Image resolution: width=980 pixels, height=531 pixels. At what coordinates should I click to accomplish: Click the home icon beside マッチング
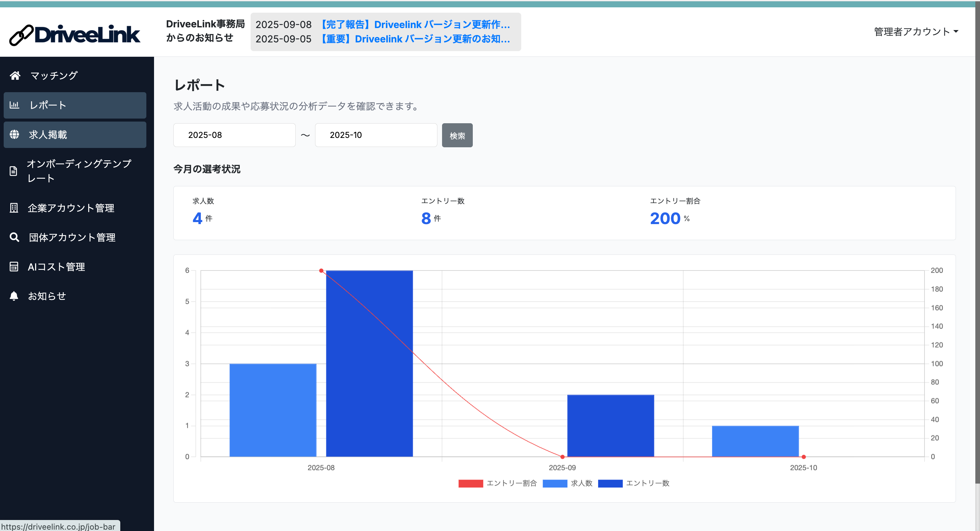[15, 76]
